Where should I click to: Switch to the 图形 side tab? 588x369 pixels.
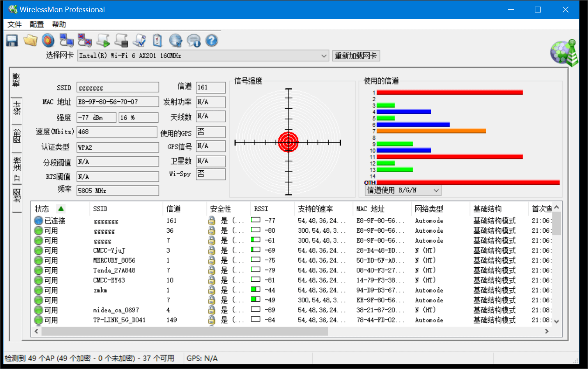(x=16, y=137)
